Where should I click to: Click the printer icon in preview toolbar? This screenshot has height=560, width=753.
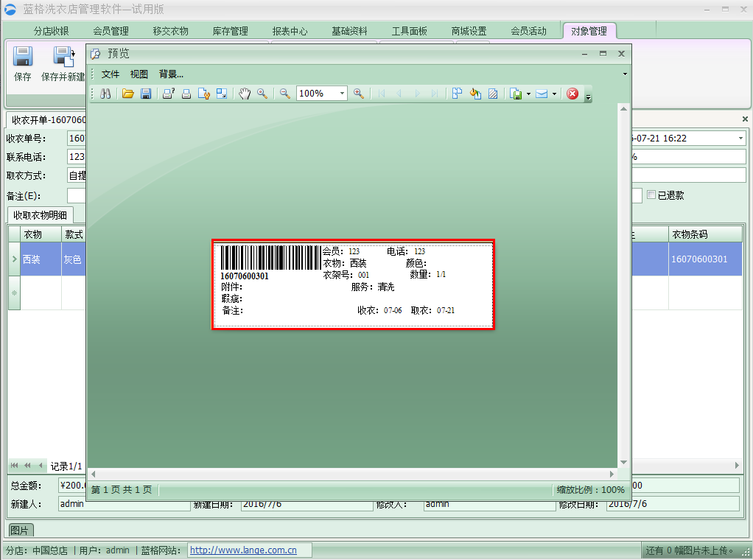[186, 94]
